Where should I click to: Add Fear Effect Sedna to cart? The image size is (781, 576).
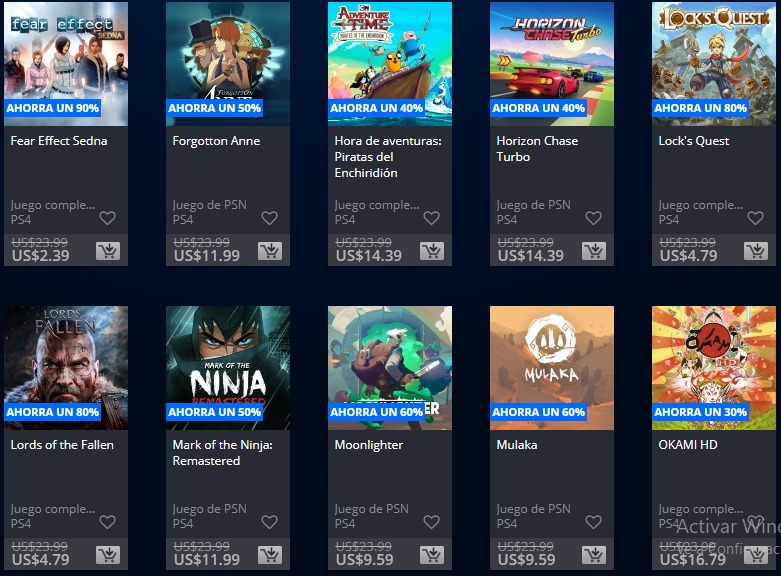pyautogui.click(x=108, y=251)
